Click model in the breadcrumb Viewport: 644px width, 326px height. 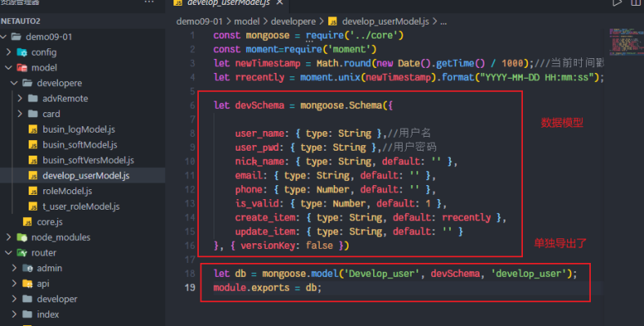(x=247, y=21)
